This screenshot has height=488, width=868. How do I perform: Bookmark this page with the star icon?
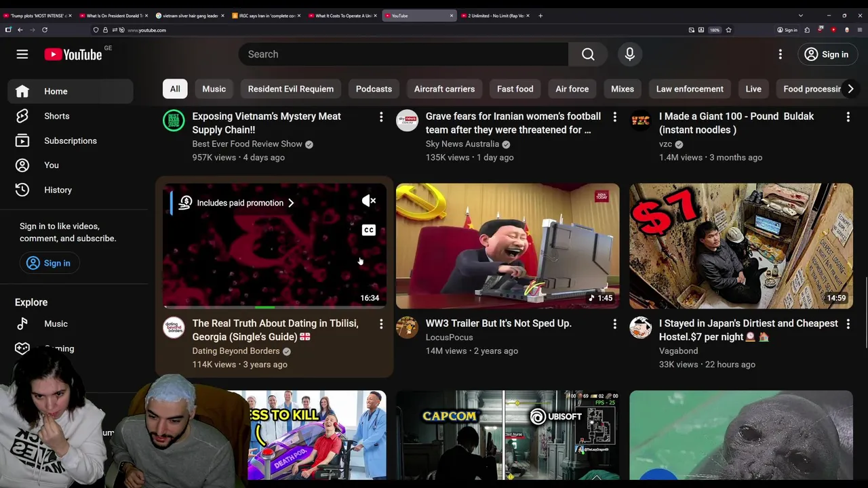(x=728, y=30)
